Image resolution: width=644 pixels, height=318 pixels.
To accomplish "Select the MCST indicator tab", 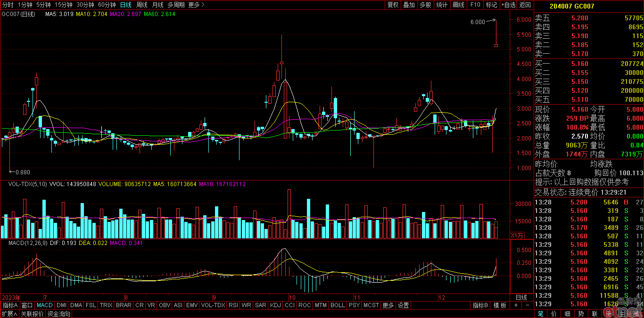I will [x=371, y=305].
